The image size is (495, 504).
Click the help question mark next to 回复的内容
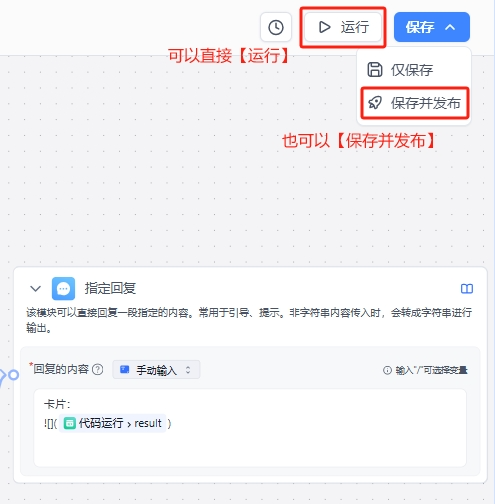click(97, 369)
